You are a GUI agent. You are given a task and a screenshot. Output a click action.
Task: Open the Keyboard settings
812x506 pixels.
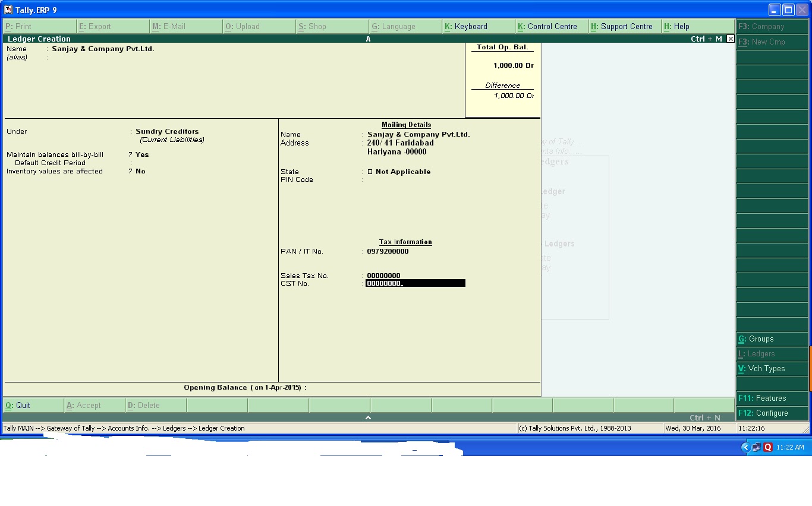click(x=479, y=26)
